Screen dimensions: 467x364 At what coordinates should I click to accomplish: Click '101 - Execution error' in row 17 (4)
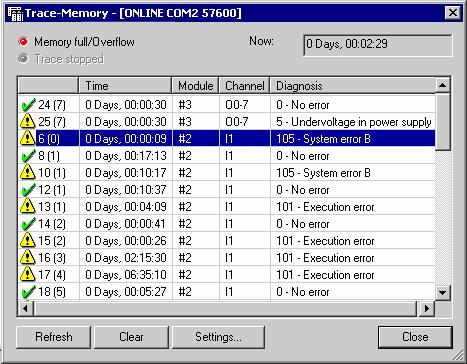click(x=325, y=275)
